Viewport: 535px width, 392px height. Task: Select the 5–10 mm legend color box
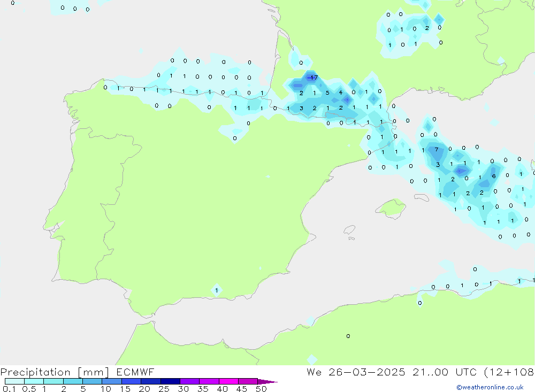(x=93, y=381)
